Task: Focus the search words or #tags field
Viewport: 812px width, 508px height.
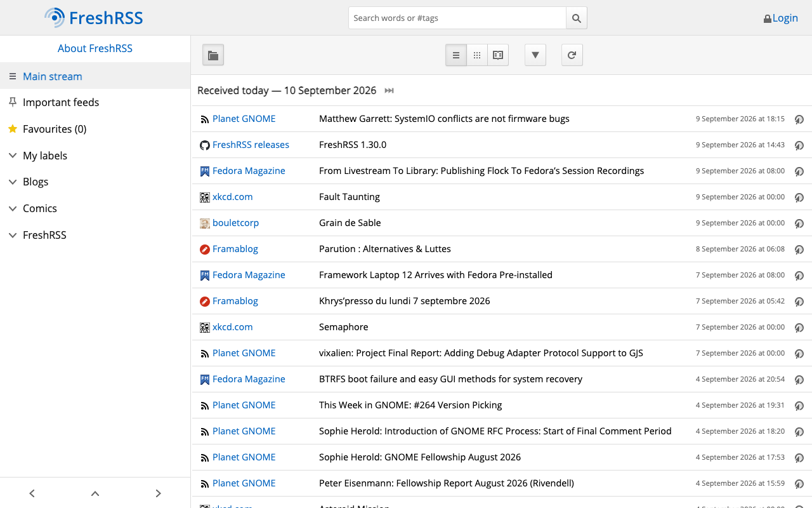Action: (457, 18)
